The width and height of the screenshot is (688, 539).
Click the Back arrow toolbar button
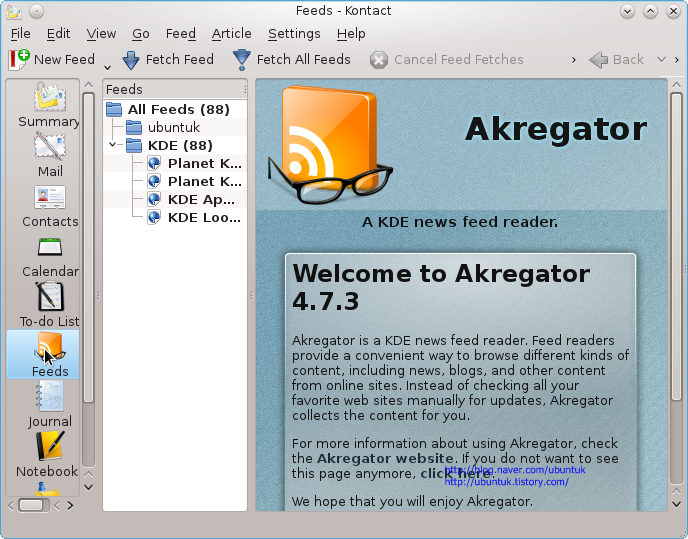pos(616,60)
